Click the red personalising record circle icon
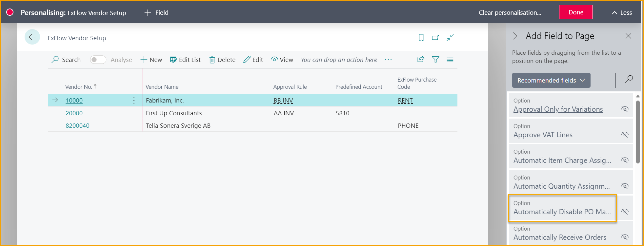644x246 pixels. 10,12
